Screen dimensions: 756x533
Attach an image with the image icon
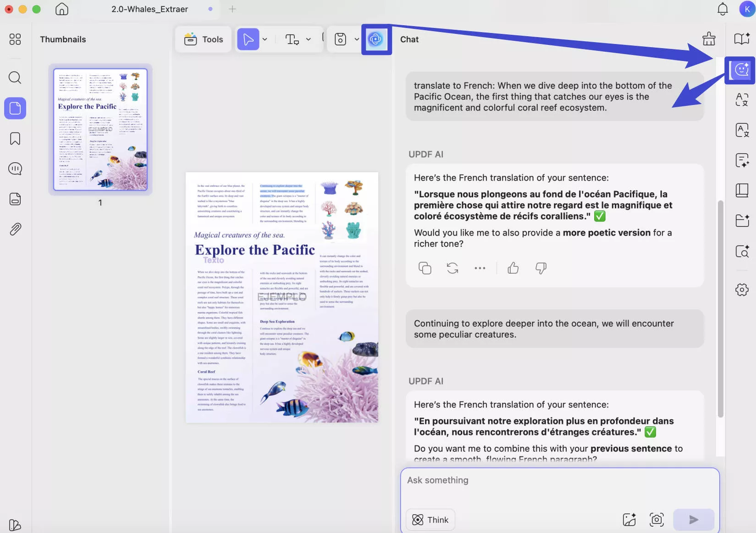(629, 520)
